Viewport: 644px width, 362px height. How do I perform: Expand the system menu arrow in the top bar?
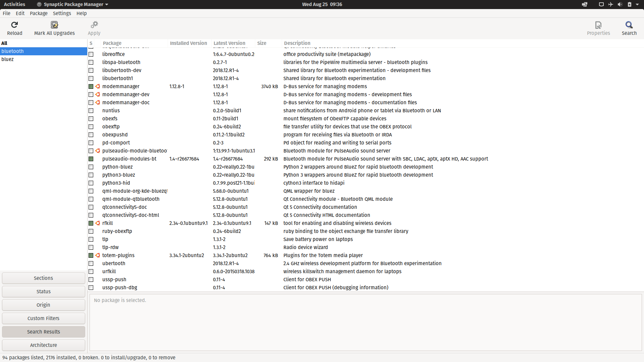tap(637, 4)
